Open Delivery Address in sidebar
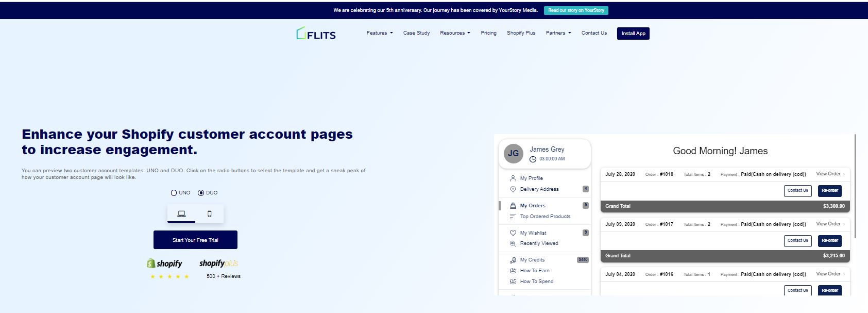 click(x=539, y=189)
